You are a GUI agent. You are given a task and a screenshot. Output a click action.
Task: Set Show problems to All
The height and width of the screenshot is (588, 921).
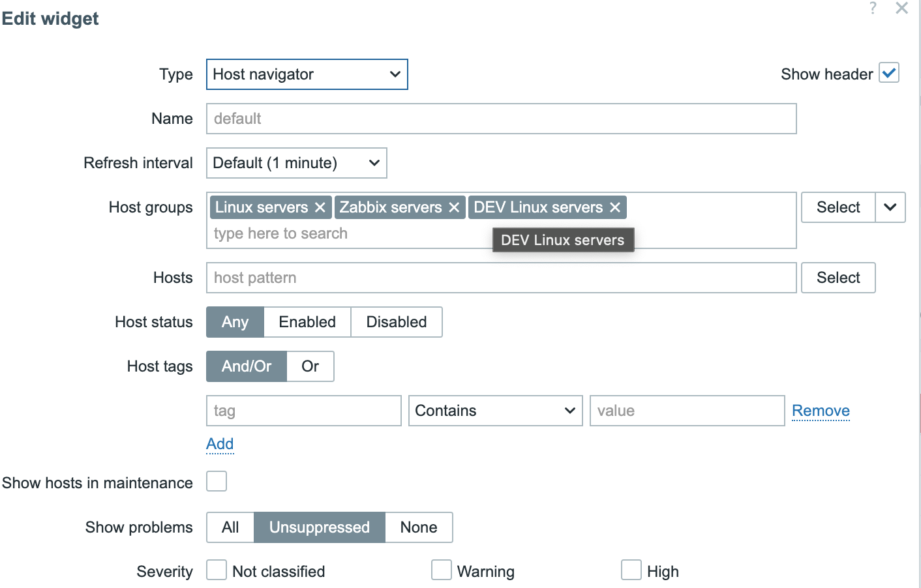tap(230, 527)
